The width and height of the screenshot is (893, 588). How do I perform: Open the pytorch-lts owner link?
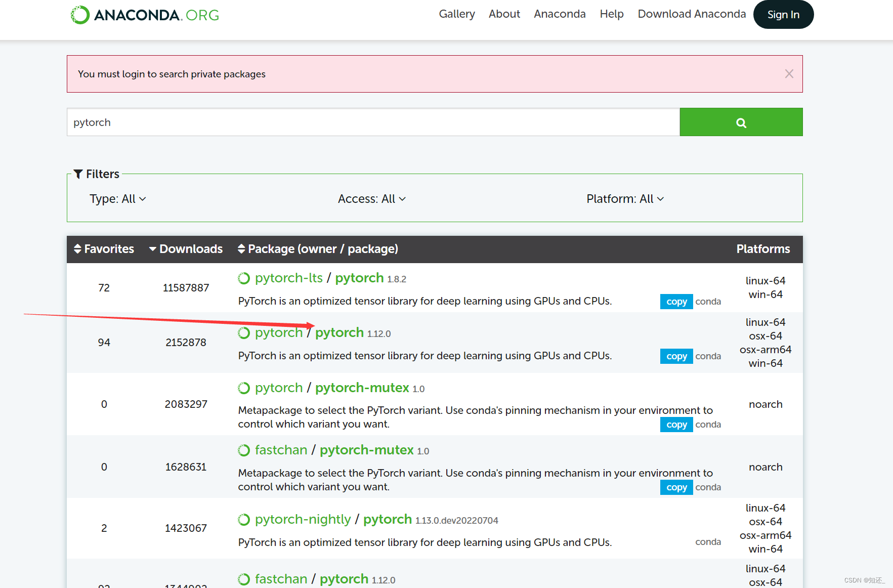(x=289, y=278)
